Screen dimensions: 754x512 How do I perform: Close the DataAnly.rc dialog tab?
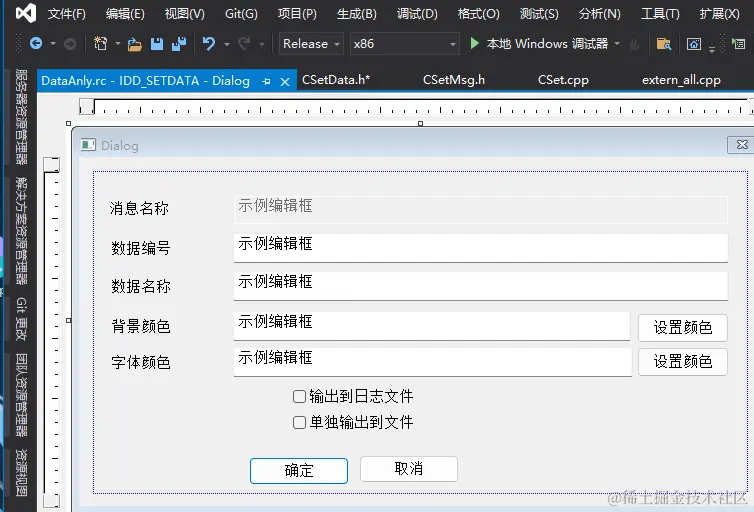click(x=285, y=82)
